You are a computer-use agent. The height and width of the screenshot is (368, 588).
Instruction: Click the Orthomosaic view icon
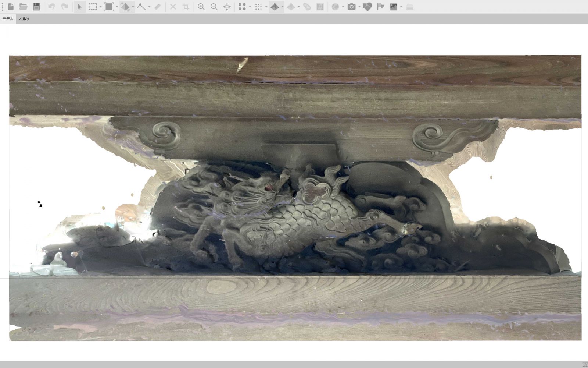click(x=320, y=7)
